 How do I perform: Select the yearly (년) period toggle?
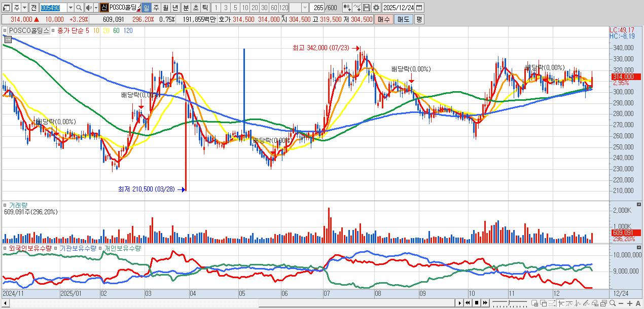click(x=174, y=8)
